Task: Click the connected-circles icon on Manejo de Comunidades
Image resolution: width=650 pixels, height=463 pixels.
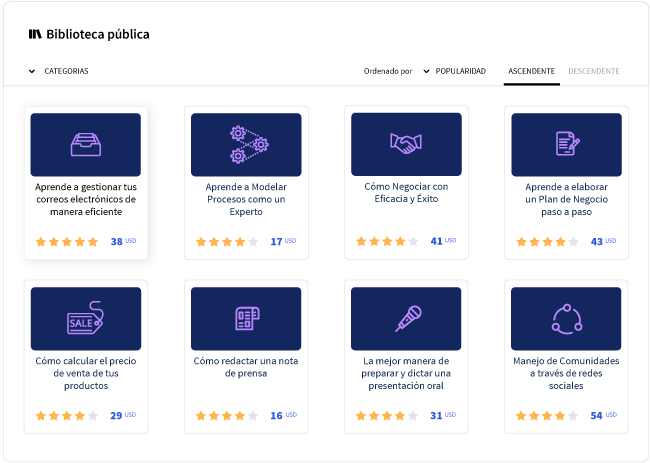Action: 567,319
